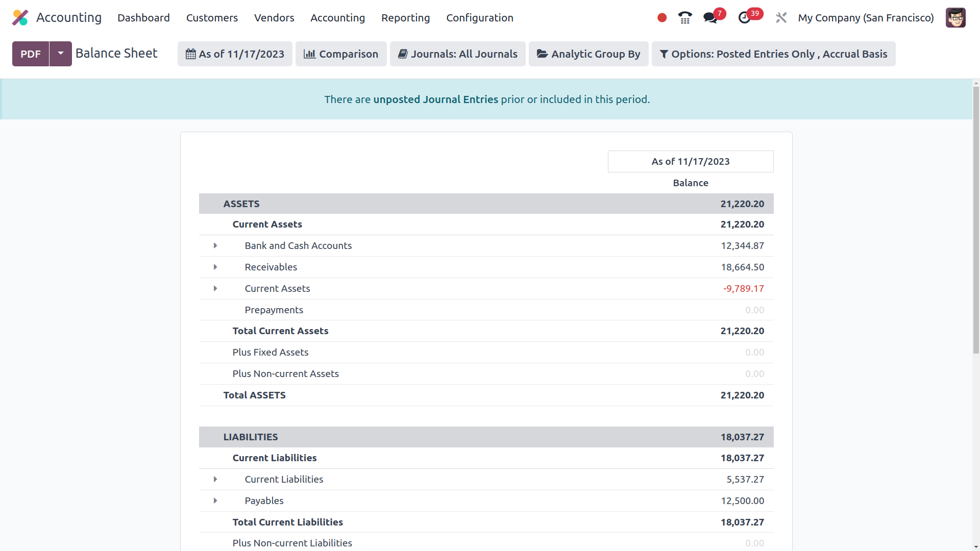
Task: Click the Odoo Accounting app logo
Action: click(x=19, y=17)
